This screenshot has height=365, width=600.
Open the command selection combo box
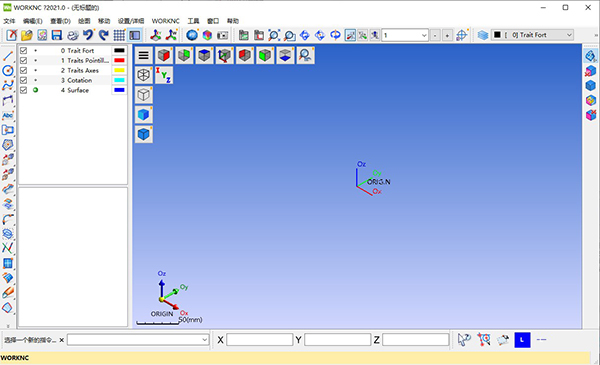tap(138, 339)
